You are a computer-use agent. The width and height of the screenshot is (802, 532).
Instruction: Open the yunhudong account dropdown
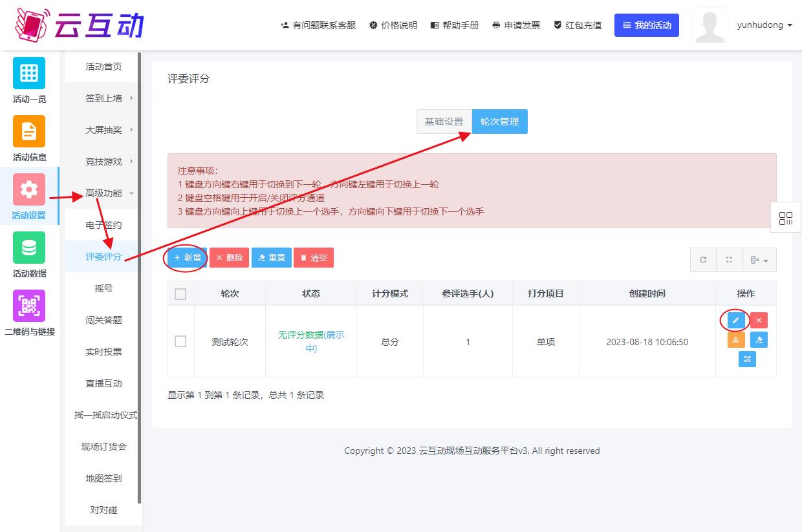point(764,25)
